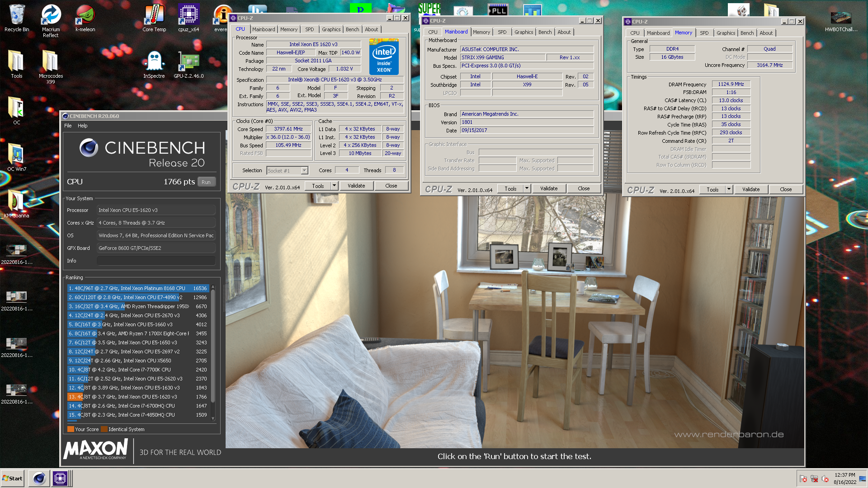Click Cinebench icon in taskbar
The width and height of the screenshot is (868, 488).
[39, 478]
